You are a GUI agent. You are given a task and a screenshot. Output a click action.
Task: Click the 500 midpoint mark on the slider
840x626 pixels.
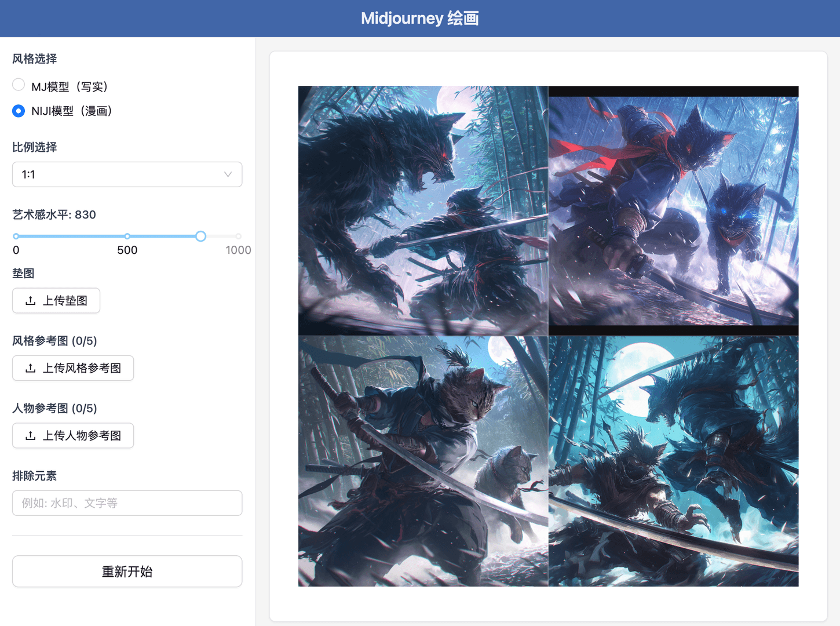[x=127, y=236]
